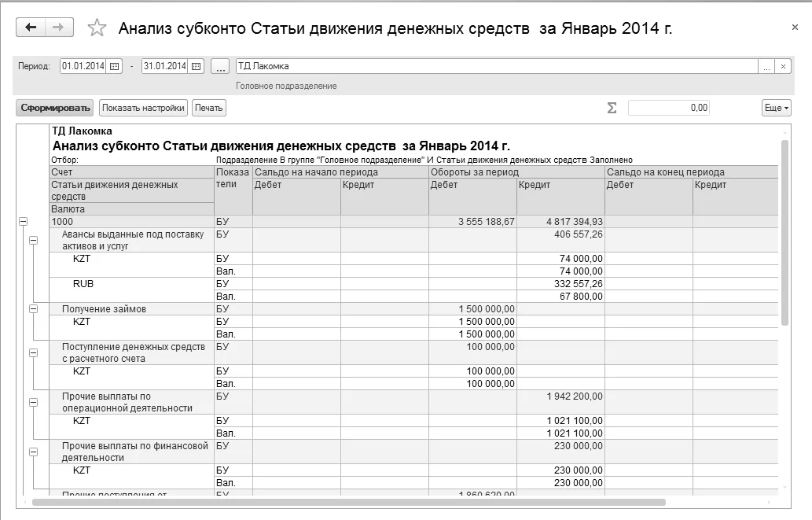Screen dimensions: 812x520
Task: Open the Еще dropdown menu
Action: coord(777,108)
